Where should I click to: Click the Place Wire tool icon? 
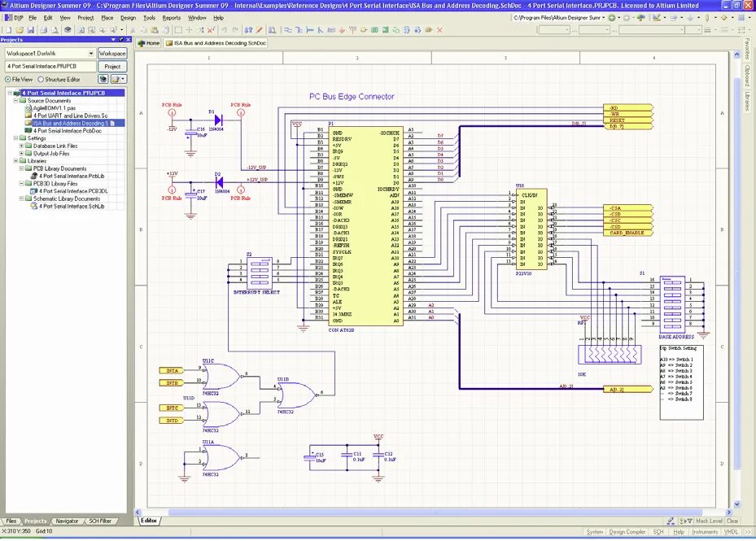pos(288,30)
